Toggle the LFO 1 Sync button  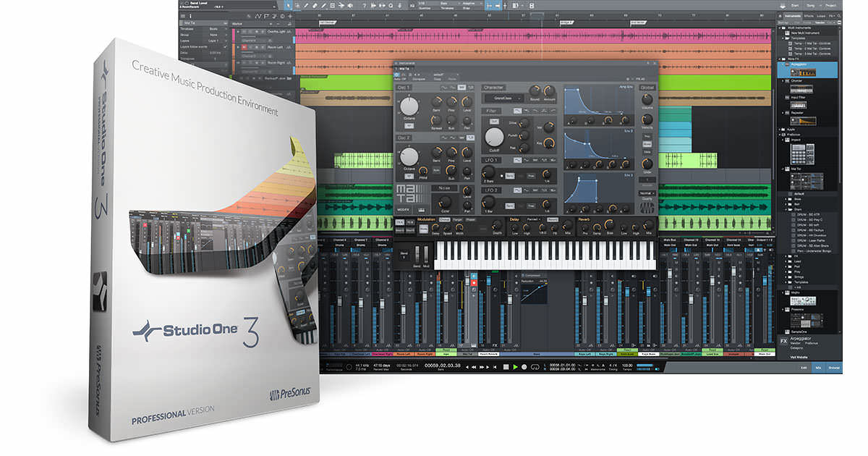point(510,175)
